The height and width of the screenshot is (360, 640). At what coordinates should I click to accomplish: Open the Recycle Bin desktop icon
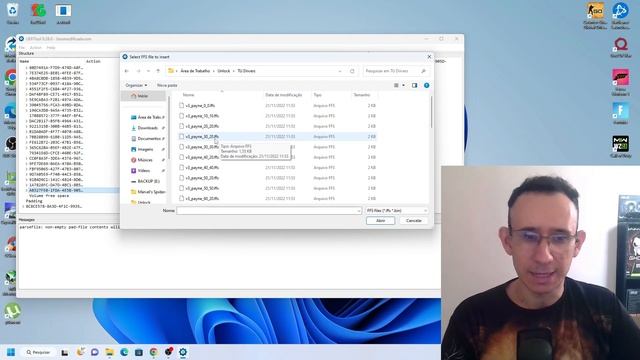click(13, 13)
